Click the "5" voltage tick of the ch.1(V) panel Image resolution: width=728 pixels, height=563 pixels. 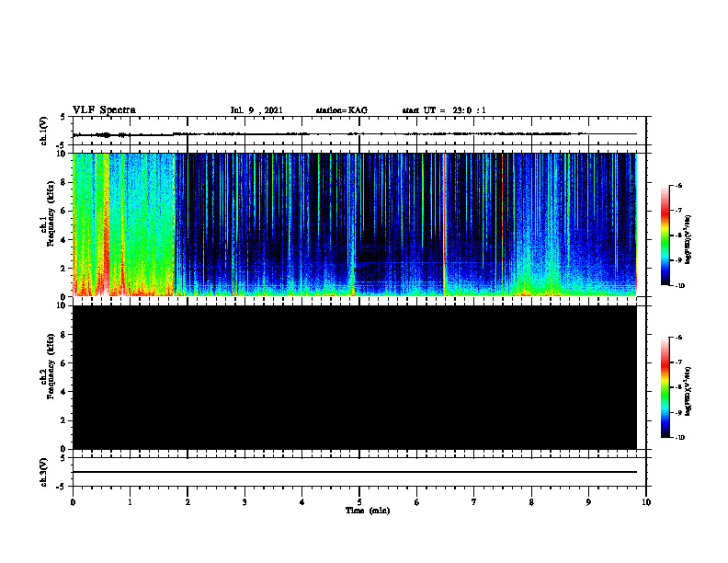[63, 117]
